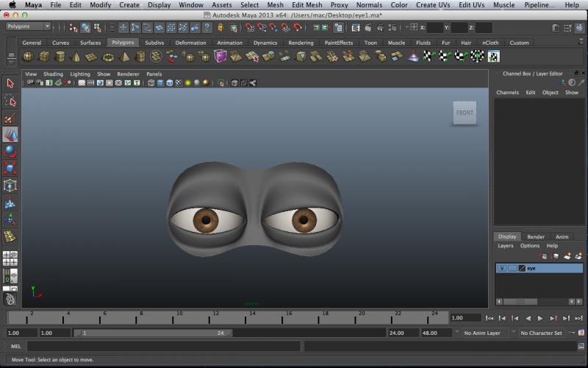
Task: Open the Polygons menu set dropdown
Action: [28, 26]
